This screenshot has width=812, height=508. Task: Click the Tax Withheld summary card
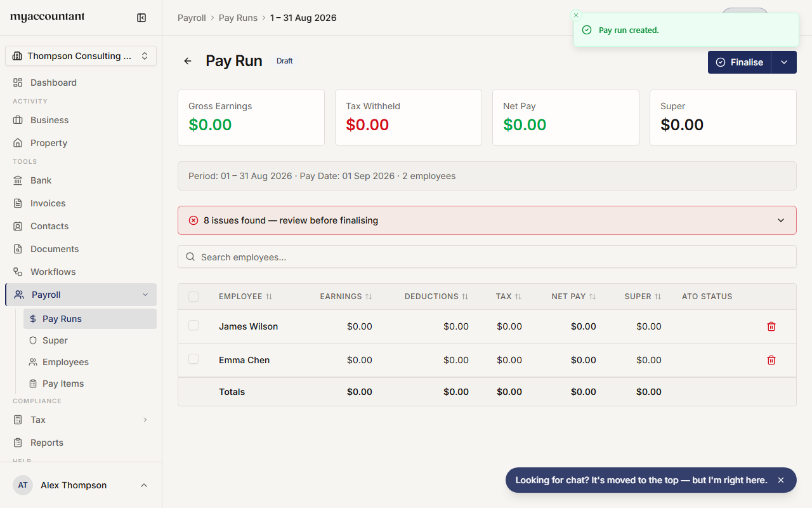[x=409, y=117]
